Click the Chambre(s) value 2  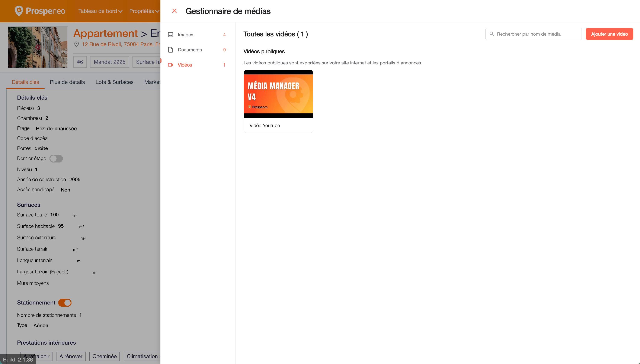click(47, 118)
